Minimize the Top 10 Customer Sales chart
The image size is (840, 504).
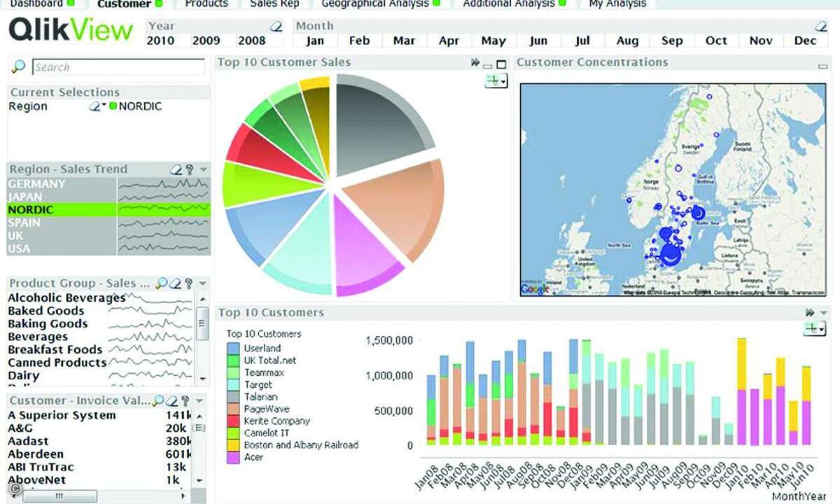[488, 65]
